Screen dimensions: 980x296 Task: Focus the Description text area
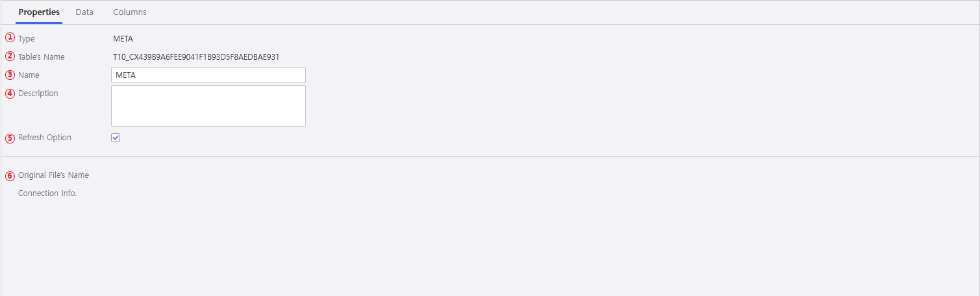coord(208,106)
